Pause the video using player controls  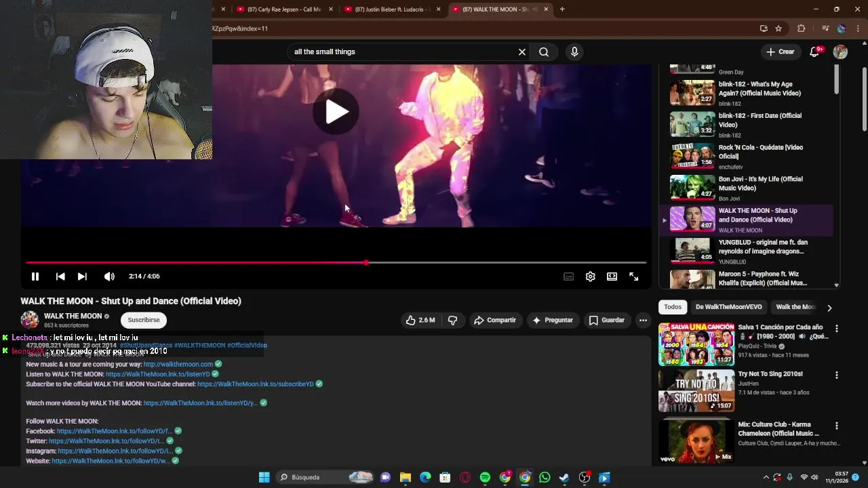35,277
